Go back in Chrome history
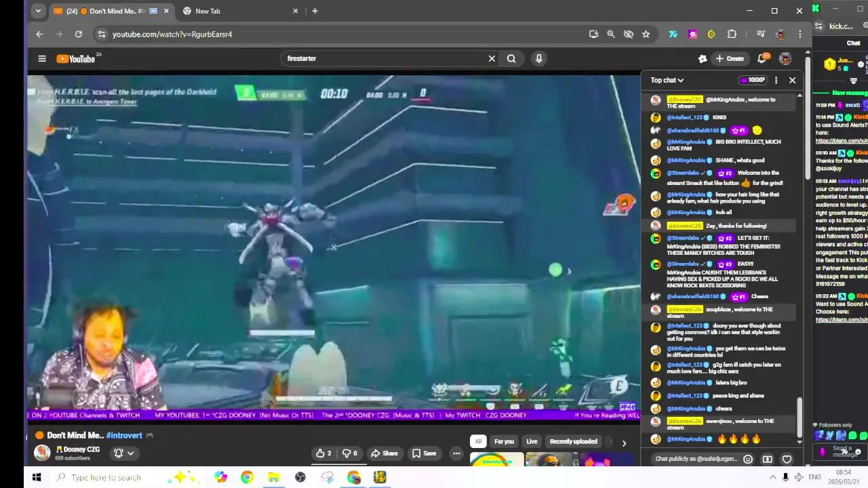Image resolution: width=868 pixels, height=488 pixels. click(39, 34)
